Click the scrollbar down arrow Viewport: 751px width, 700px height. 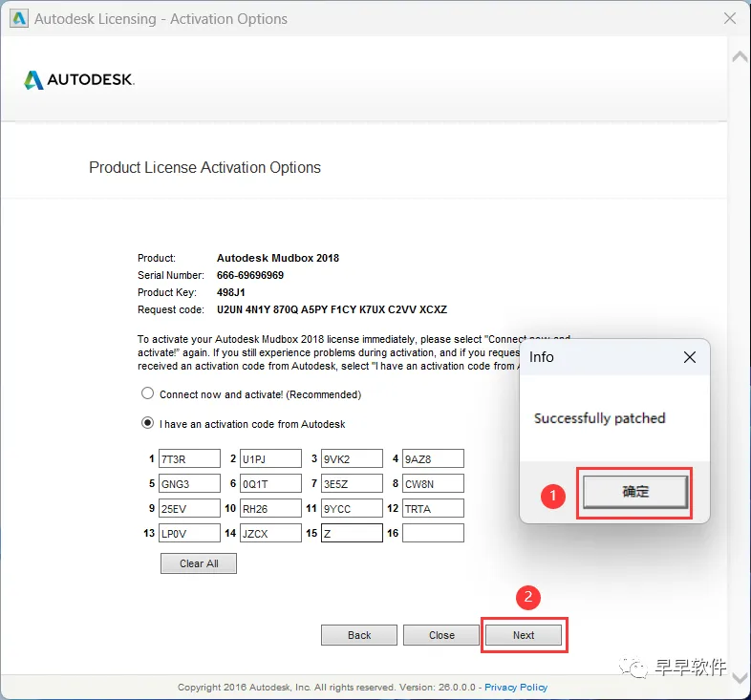740,677
